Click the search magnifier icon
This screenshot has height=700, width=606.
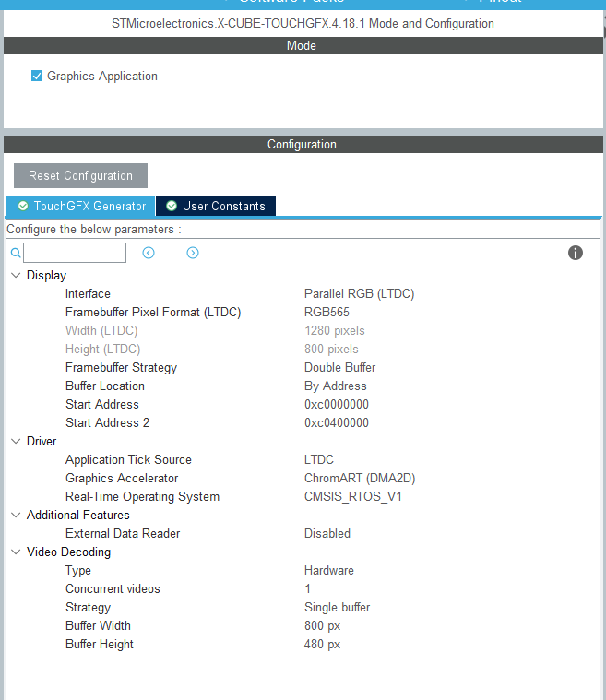[x=16, y=253]
